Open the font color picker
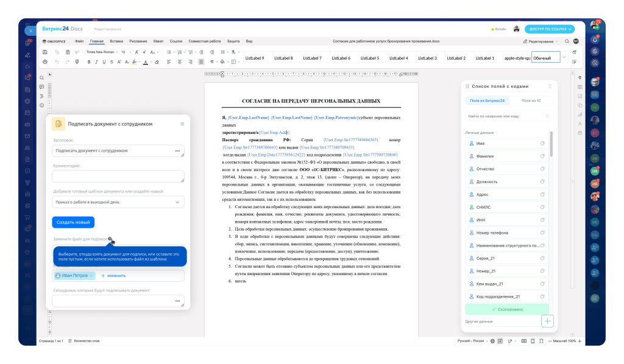Image resolution: width=624 pixels, height=364 pixels. [146, 62]
